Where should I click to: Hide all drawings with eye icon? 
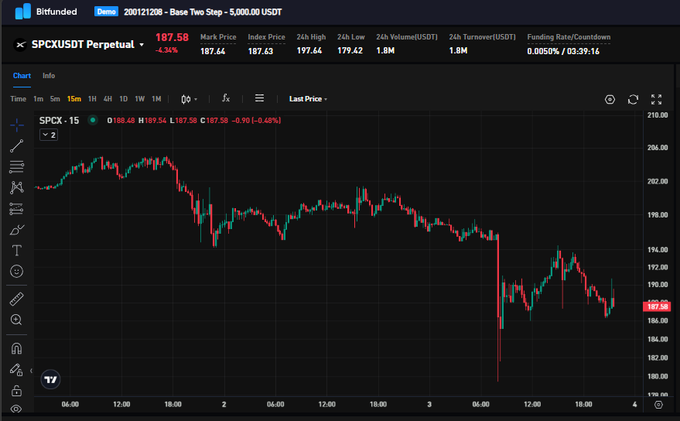(x=16, y=408)
